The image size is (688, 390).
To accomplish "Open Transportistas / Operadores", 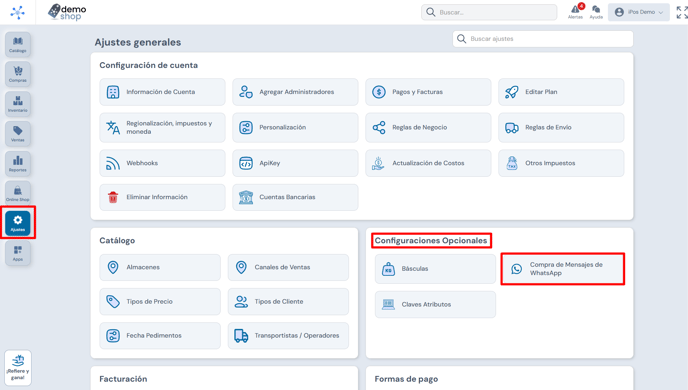I will (x=288, y=336).
